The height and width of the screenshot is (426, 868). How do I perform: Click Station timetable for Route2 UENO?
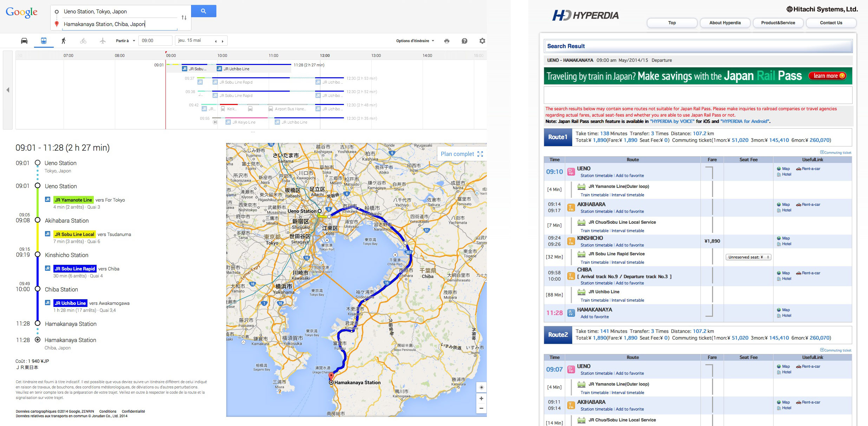(x=596, y=373)
